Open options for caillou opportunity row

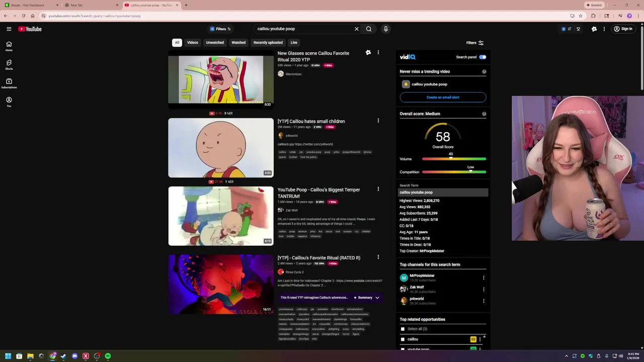(x=480, y=339)
